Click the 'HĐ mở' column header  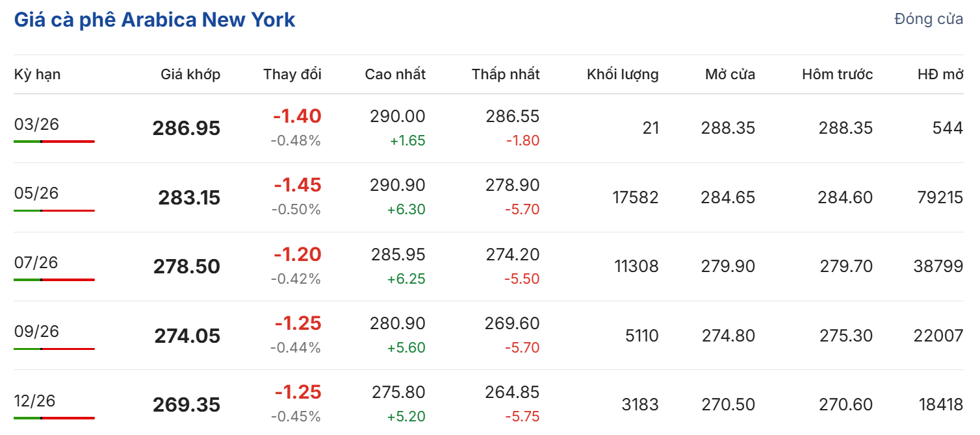click(940, 74)
